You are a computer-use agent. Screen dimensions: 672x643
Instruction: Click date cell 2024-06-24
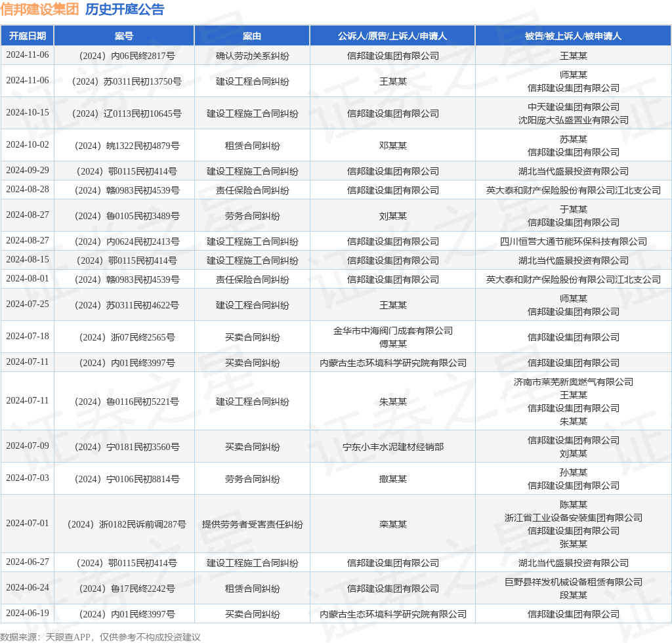point(28,587)
